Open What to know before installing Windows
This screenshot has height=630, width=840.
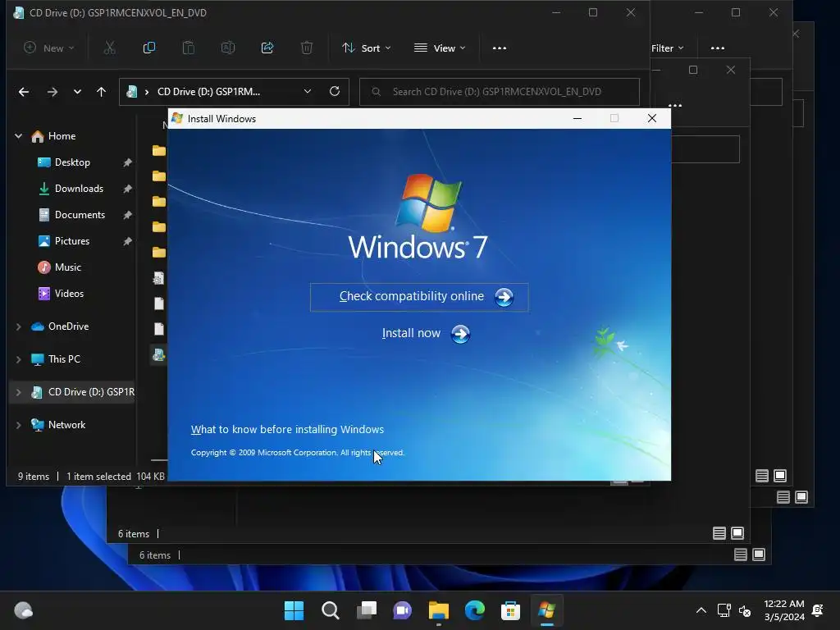click(x=287, y=429)
